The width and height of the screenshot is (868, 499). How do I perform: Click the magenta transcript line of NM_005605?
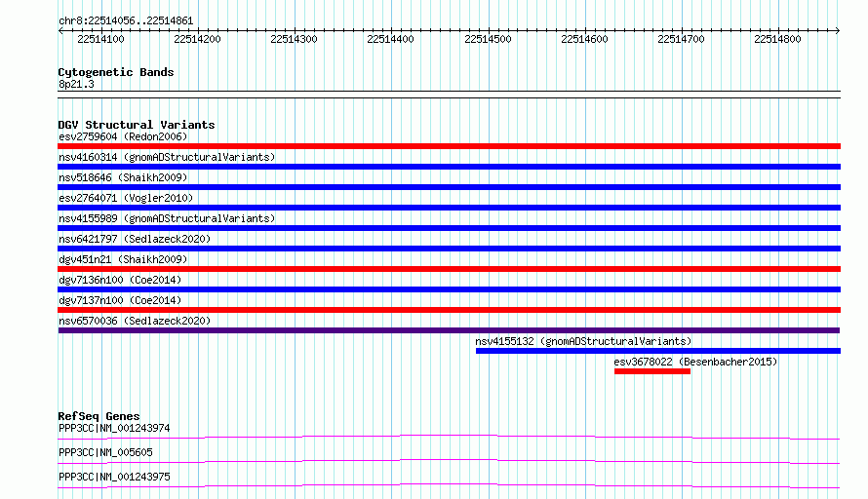pyautogui.click(x=449, y=461)
